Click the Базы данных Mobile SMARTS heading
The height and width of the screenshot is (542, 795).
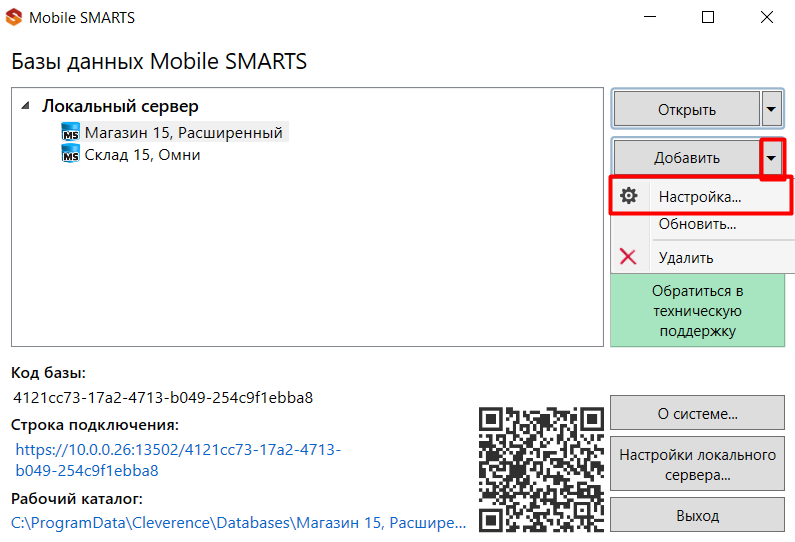coord(159,61)
